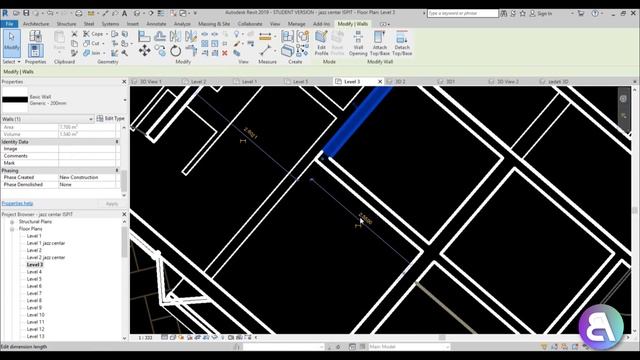Open the Properties help link
Image resolution: width=640 pixels, height=360 pixels.
coord(17,203)
